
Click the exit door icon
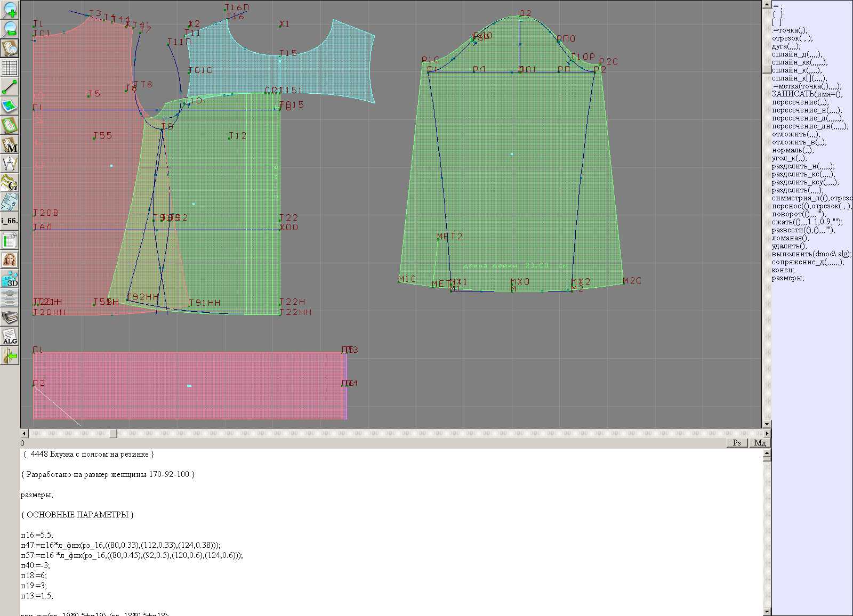tap(10, 355)
